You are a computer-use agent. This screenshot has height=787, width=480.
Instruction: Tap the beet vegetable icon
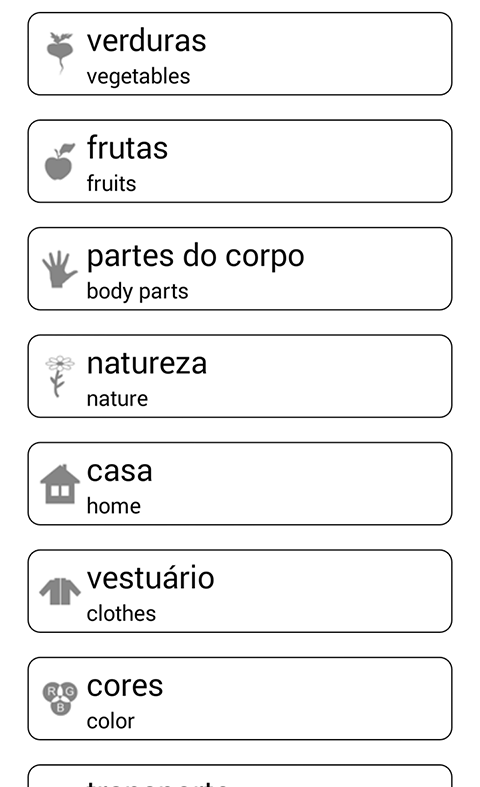[60, 53]
